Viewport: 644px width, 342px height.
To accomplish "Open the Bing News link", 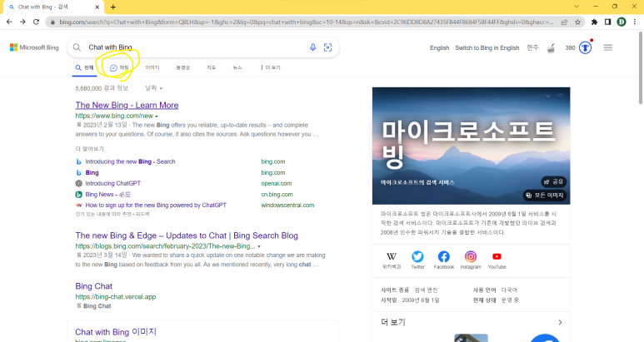I will coord(107,195).
